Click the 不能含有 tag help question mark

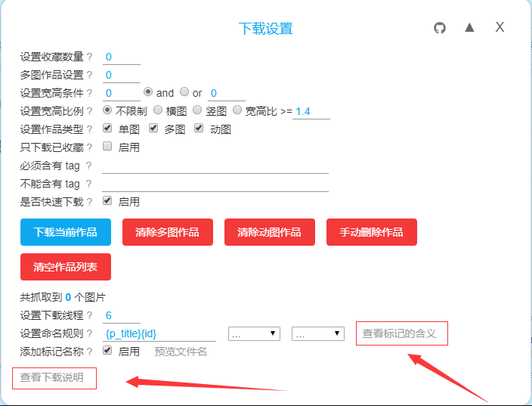point(88,184)
